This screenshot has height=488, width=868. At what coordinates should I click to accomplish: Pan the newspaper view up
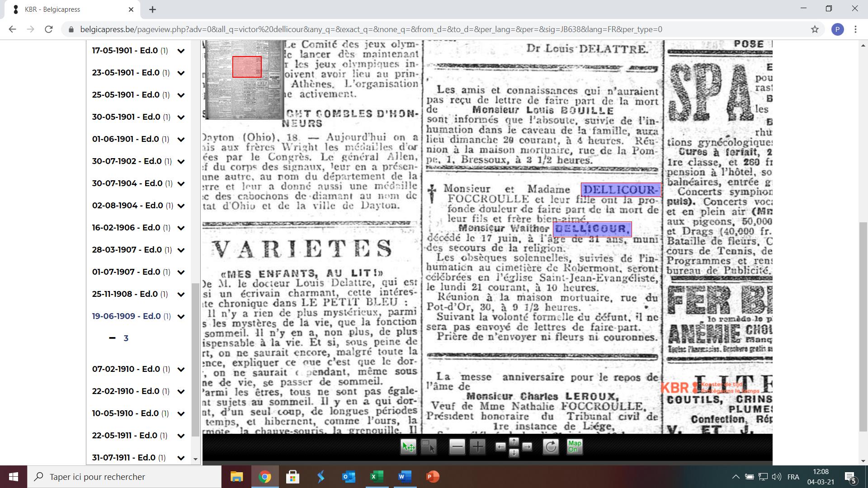pyautogui.click(x=514, y=441)
